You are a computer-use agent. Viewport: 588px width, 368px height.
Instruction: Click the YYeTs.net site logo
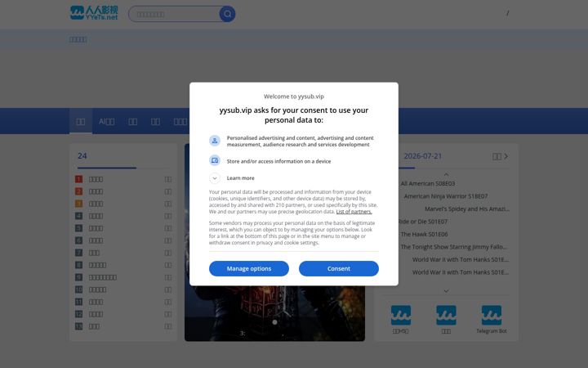pyautogui.click(x=94, y=13)
